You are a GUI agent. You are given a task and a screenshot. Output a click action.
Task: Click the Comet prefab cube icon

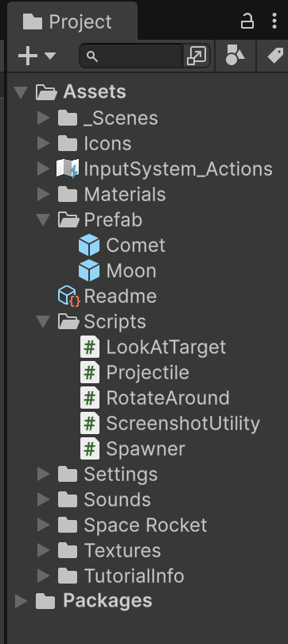pyautogui.click(x=89, y=245)
